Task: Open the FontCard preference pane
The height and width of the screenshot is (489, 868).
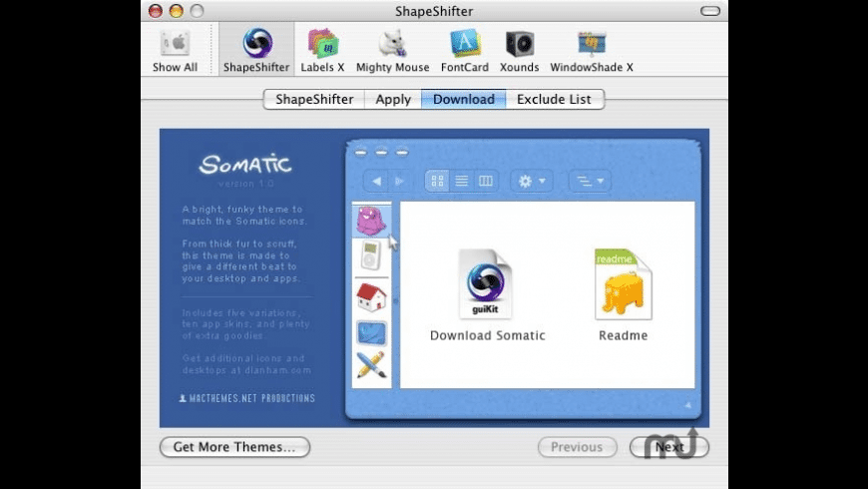Action: click(x=465, y=50)
